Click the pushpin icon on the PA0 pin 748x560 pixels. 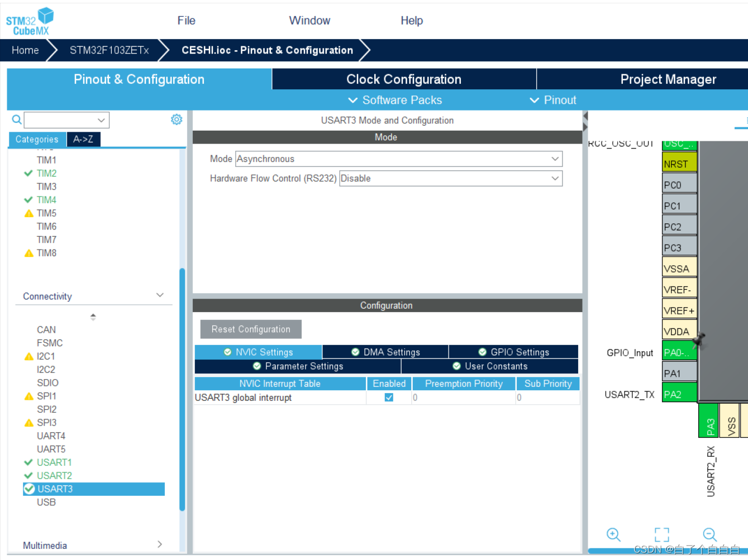click(699, 339)
